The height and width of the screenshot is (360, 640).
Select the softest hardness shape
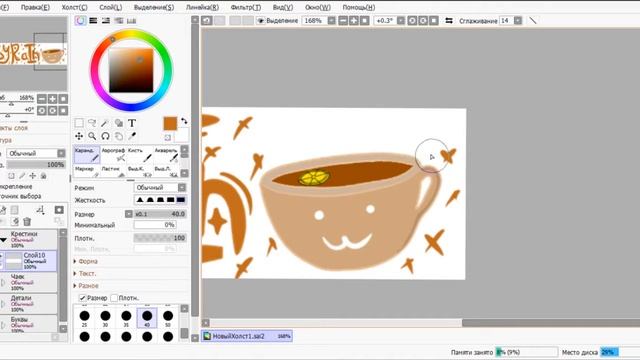(x=140, y=200)
